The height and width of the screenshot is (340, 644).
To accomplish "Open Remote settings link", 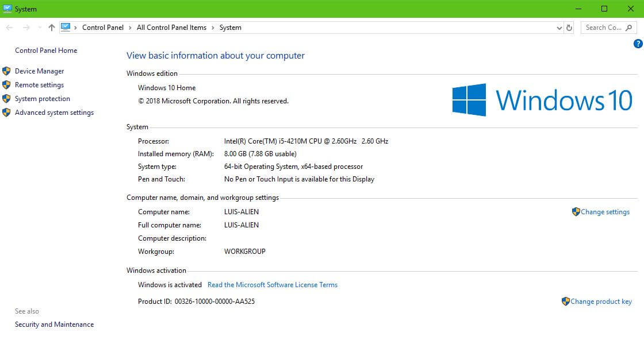I will (40, 85).
